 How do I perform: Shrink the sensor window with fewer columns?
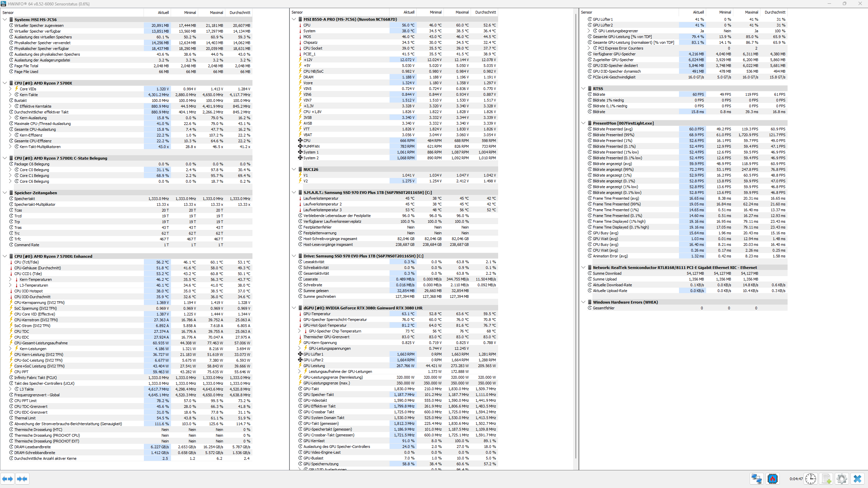click(x=22, y=479)
